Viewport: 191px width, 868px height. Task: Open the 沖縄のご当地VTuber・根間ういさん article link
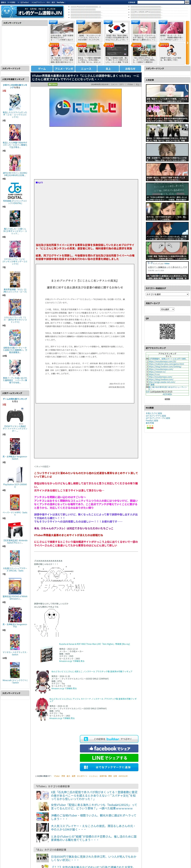point(94,817)
